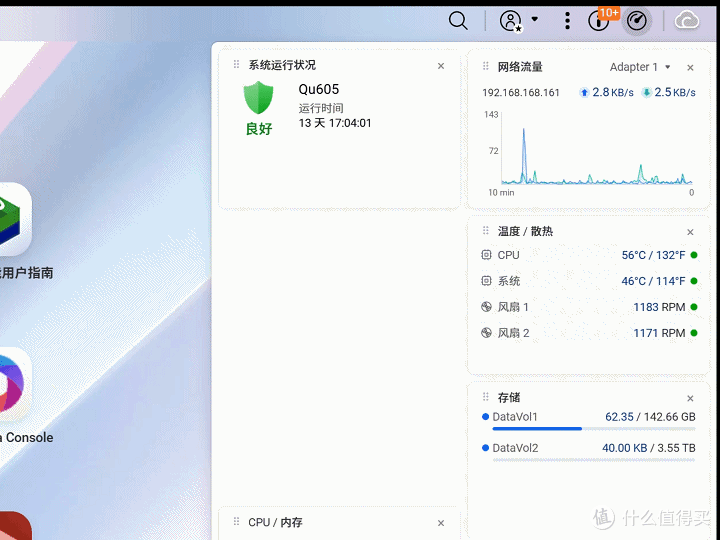Click the 风扇 1 fan icon
720x540 pixels.
pyautogui.click(x=486, y=307)
